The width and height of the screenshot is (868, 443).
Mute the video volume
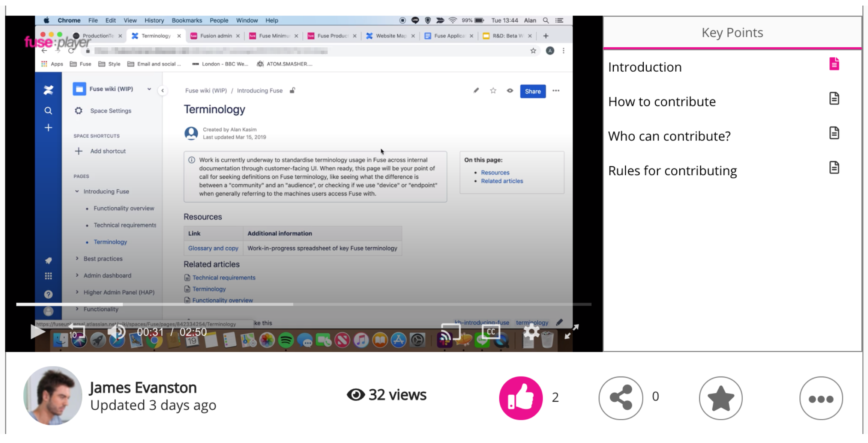point(117,332)
